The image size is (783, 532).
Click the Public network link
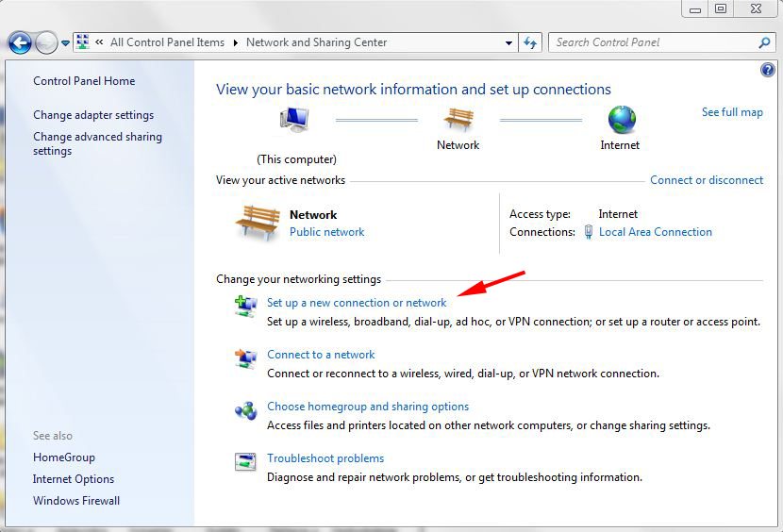326,232
